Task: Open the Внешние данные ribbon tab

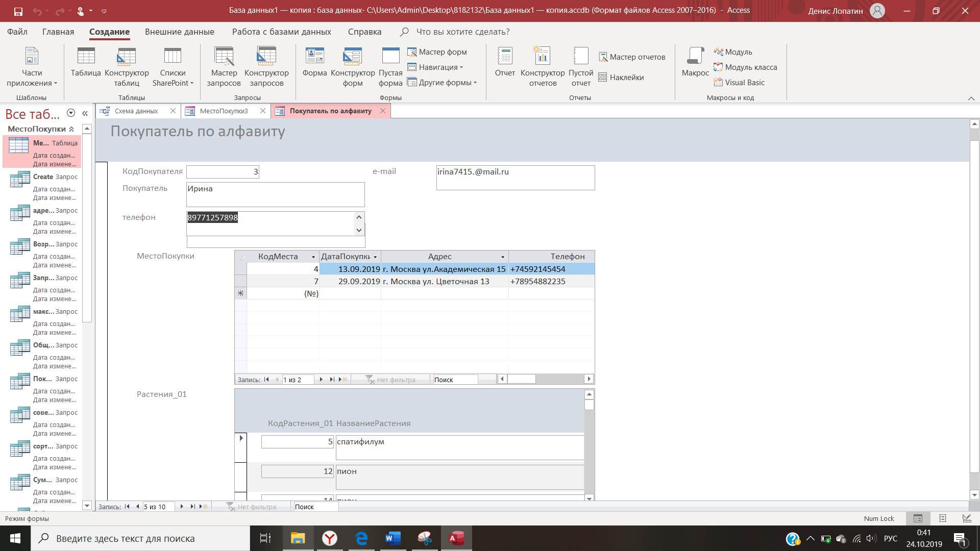Action: [x=179, y=32]
